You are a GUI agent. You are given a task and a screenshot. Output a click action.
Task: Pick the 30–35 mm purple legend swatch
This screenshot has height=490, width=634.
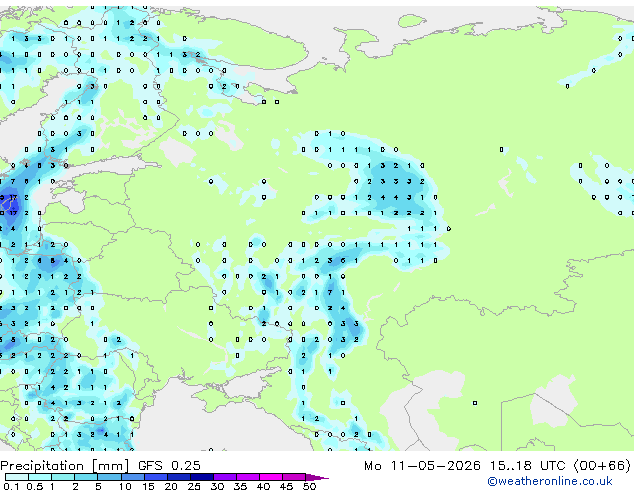(x=225, y=477)
